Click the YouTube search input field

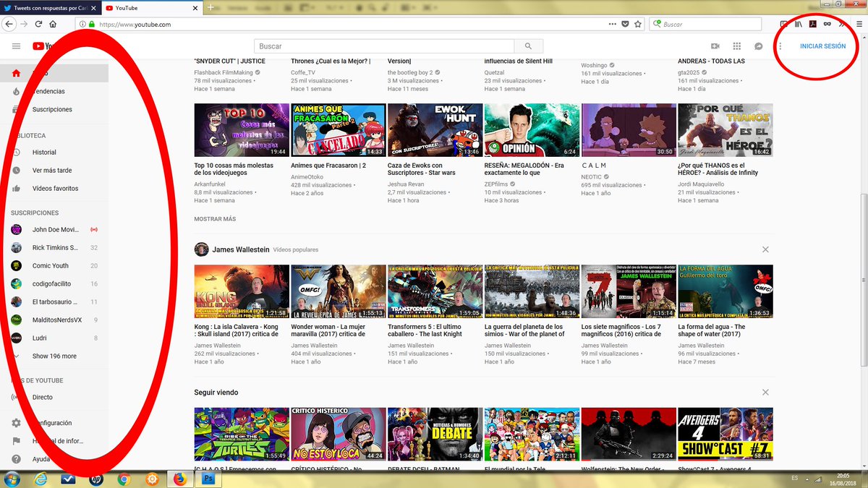[x=384, y=46]
